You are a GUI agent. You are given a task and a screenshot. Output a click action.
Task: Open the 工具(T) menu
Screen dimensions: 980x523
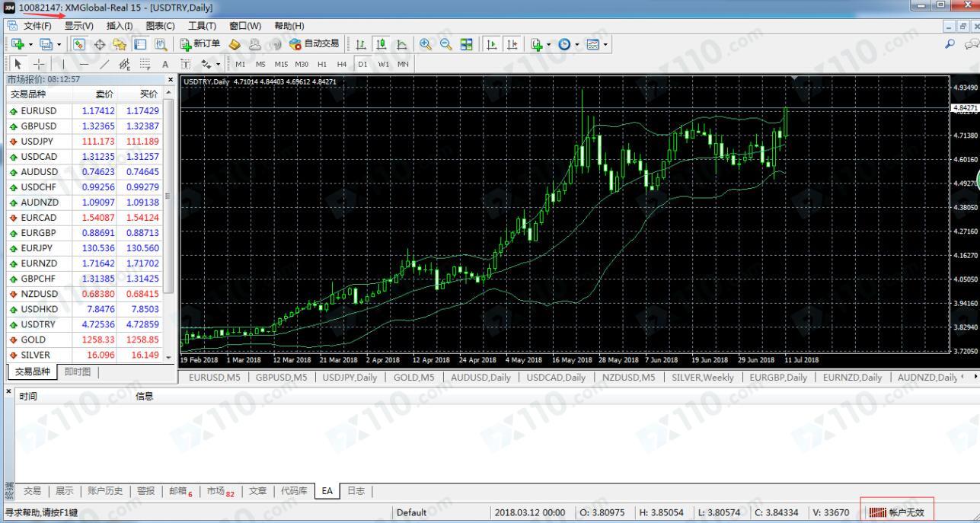(x=202, y=26)
